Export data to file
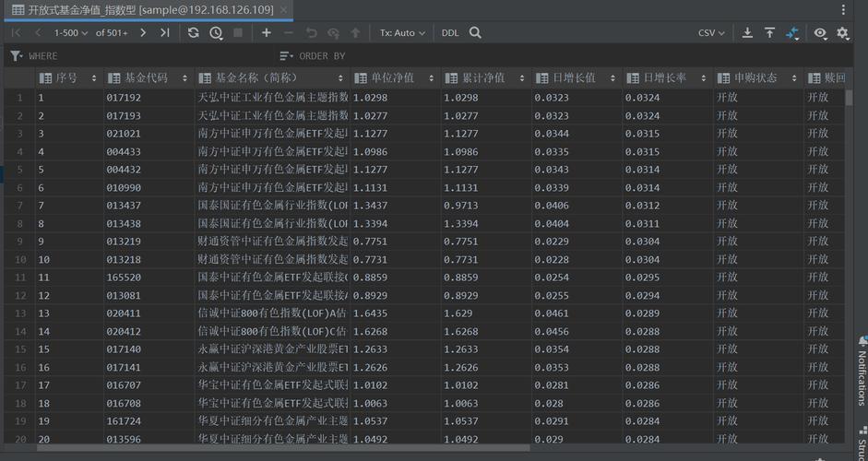Screen dimensions: 868x461 747,32
